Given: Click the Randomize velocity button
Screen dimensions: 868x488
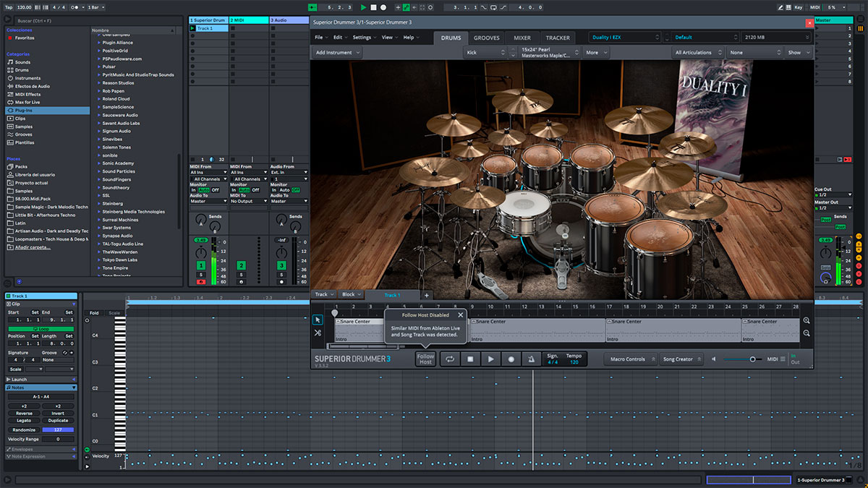Looking at the screenshot, I should coord(24,430).
